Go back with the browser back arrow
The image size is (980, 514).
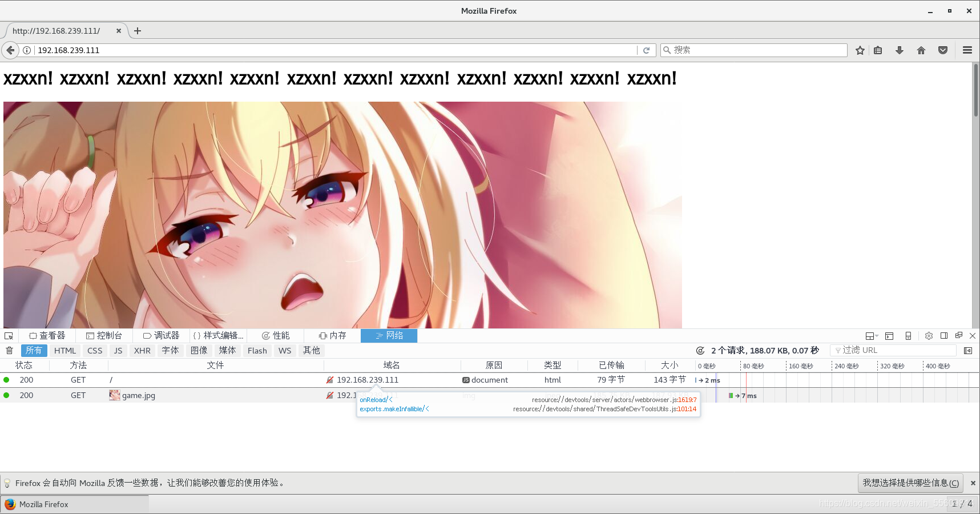(x=10, y=50)
